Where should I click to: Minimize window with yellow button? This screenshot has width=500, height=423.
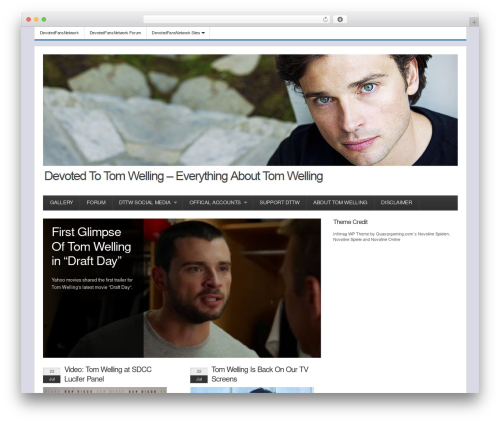coord(36,20)
